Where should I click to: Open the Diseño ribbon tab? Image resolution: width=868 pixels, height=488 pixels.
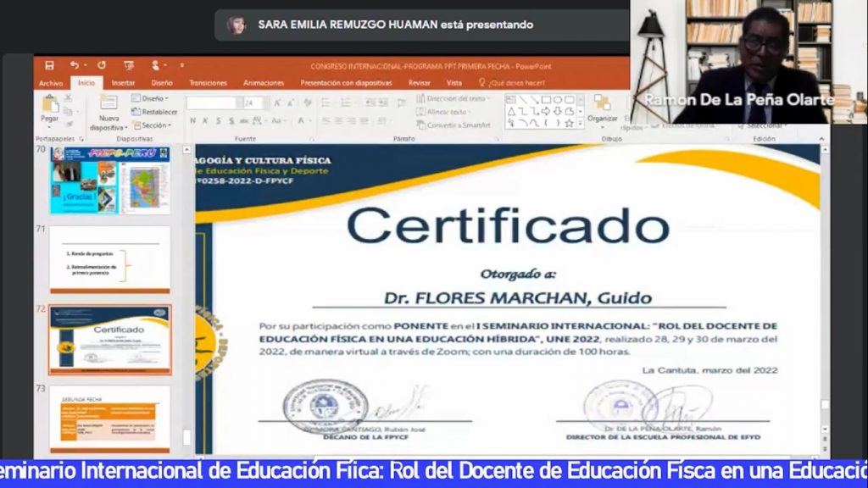(x=162, y=83)
